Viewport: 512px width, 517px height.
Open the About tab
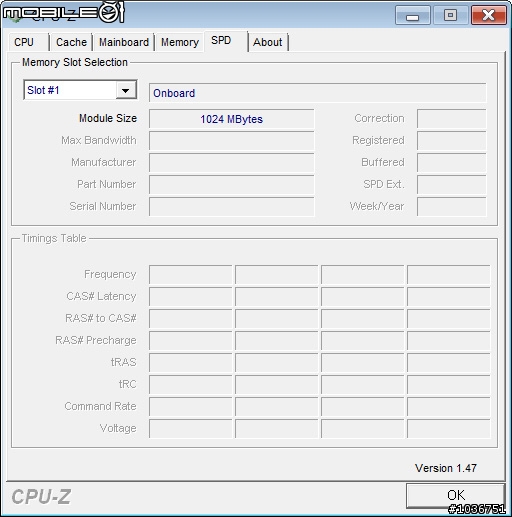[x=268, y=42]
